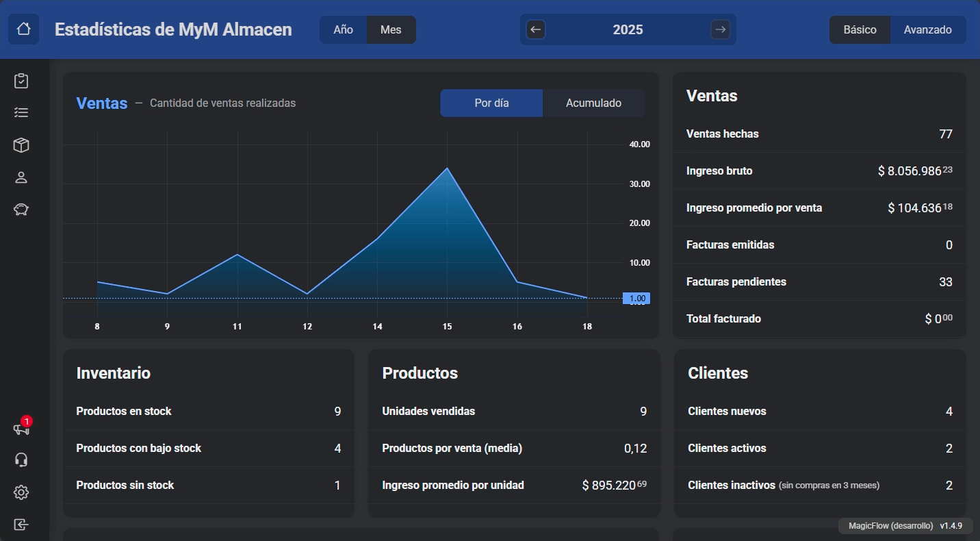Screen dimensions: 980x541
Task: Switch chart to the Por día tab
Action: point(491,103)
